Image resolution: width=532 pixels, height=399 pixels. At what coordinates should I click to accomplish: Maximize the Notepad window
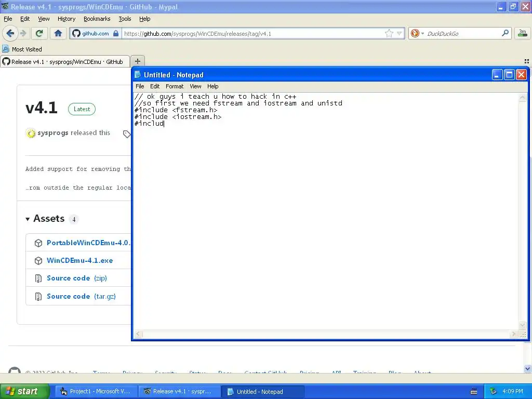click(x=509, y=75)
